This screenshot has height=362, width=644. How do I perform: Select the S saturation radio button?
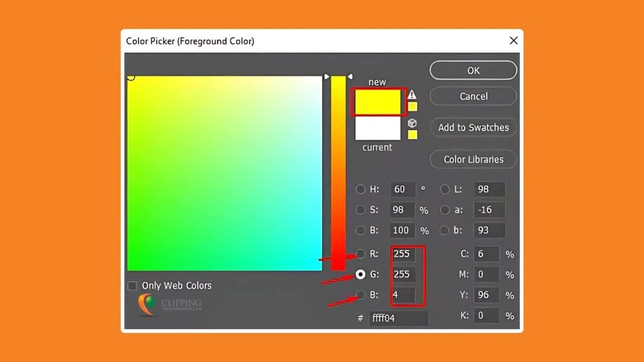click(360, 210)
